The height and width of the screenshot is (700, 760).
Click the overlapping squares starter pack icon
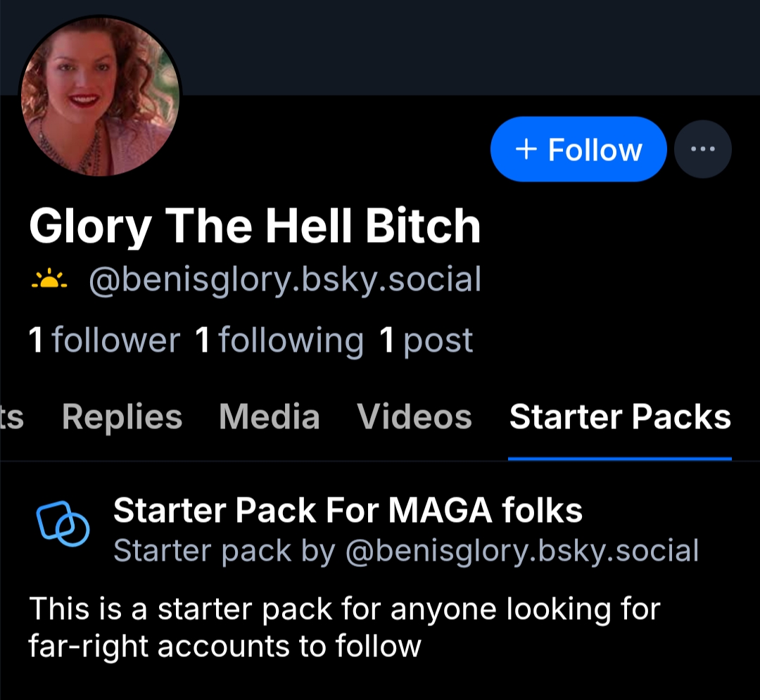pos(63,523)
